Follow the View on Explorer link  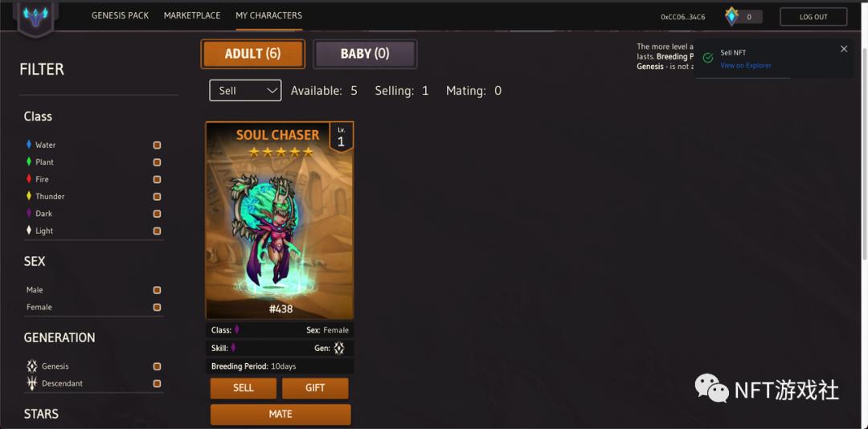click(x=746, y=65)
